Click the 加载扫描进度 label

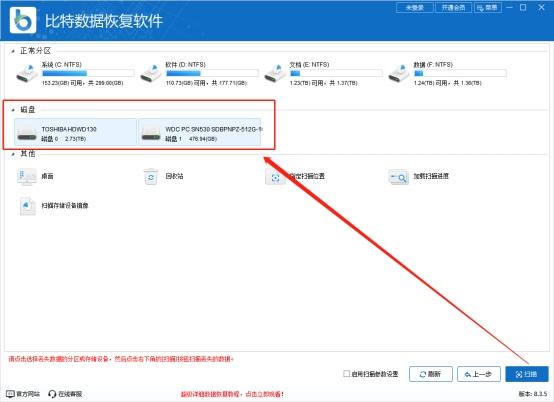pos(431,176)
